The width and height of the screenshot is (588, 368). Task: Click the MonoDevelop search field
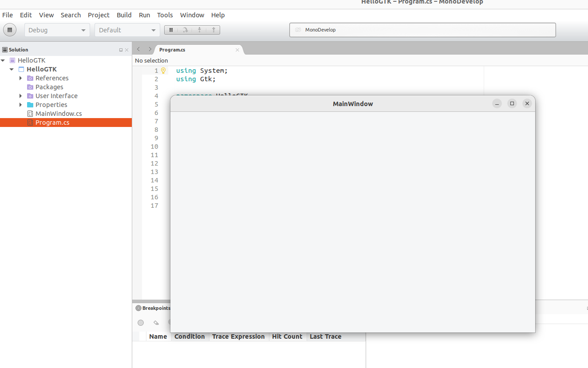422,30
